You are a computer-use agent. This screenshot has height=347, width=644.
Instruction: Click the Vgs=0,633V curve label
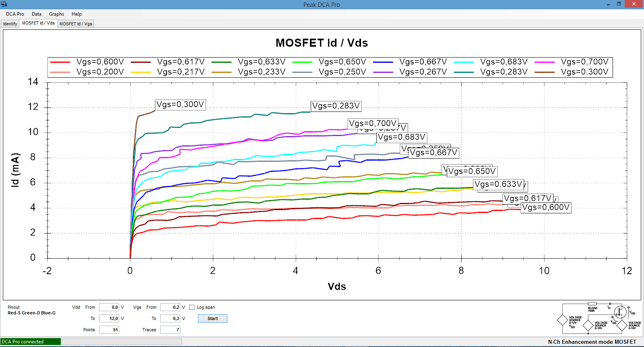[498, 184]
